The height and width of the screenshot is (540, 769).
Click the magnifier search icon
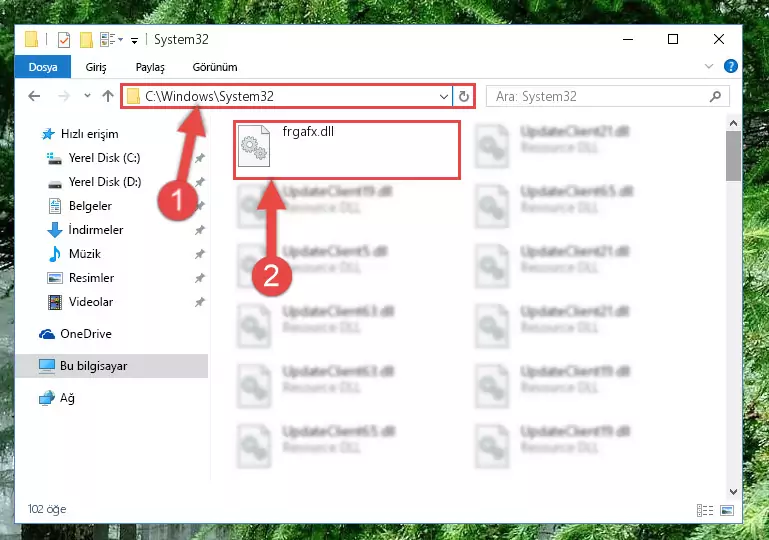tap(715, 97)
